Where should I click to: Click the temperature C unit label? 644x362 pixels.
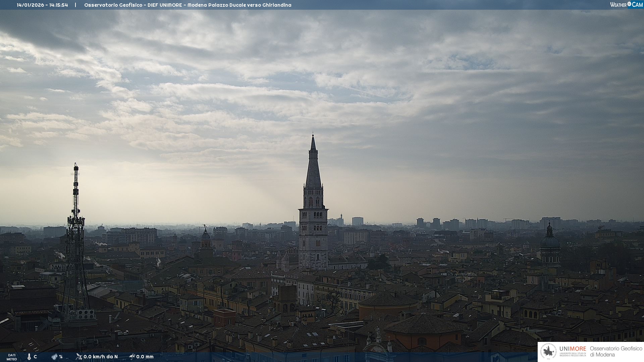tap(35, 357)
